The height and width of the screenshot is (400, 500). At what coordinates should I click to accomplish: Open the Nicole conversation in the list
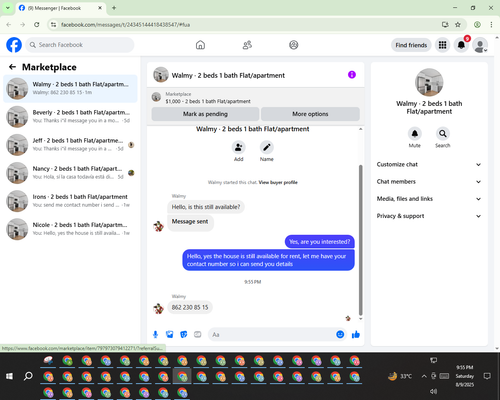[70, 229]
